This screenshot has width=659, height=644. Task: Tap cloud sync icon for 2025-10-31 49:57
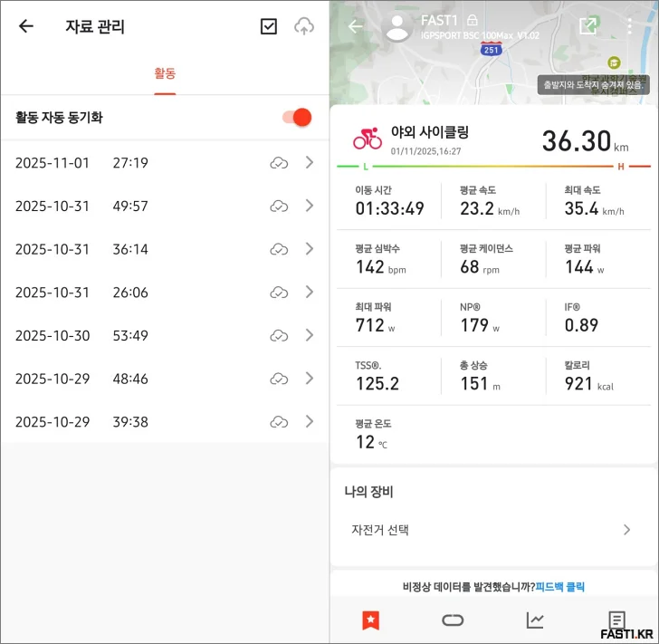279,207
